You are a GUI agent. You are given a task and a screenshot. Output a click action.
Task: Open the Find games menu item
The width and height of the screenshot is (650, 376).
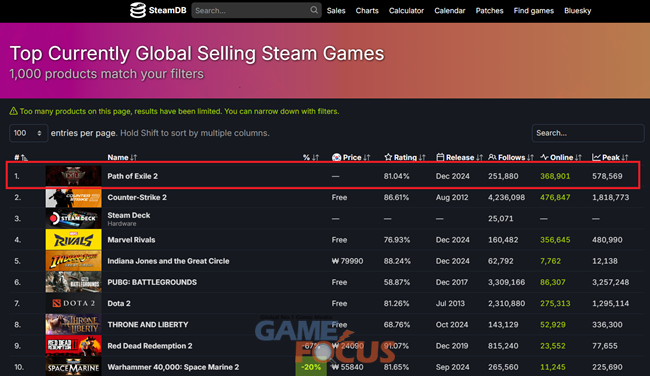534,11
